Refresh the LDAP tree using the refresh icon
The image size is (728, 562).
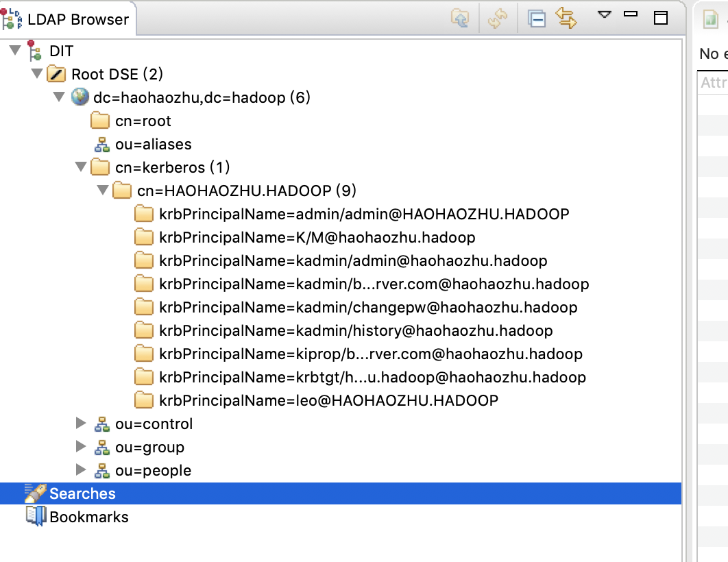tap(497, 19)
